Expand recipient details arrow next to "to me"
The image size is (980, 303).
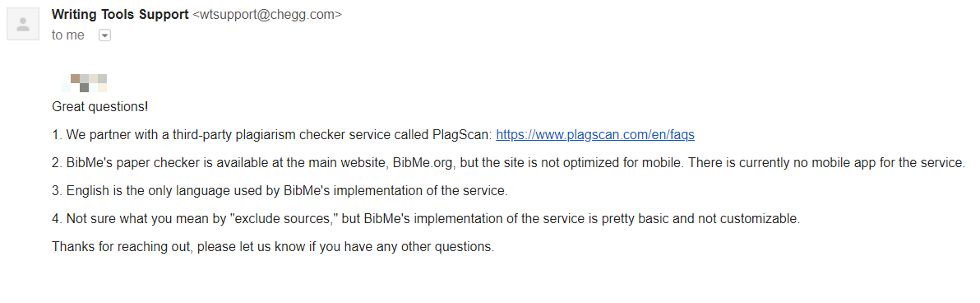(105, 35)
